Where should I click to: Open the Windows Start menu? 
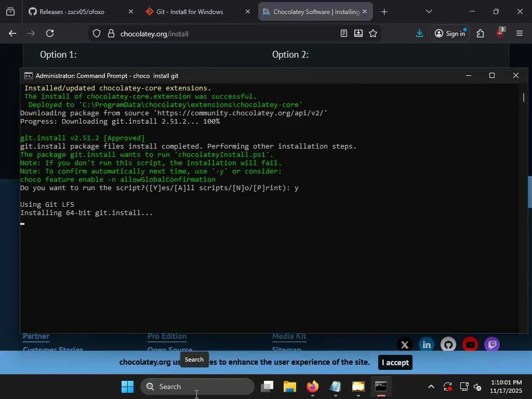click(128, 387)
